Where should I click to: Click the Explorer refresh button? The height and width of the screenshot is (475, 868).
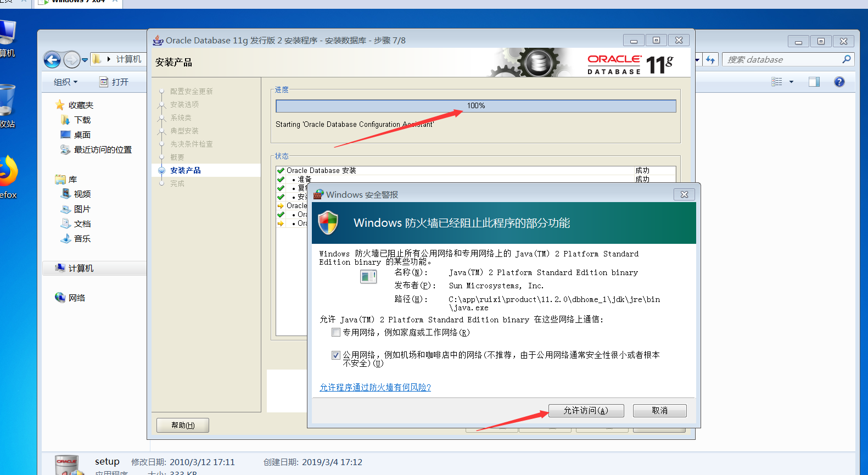point(710,59)
